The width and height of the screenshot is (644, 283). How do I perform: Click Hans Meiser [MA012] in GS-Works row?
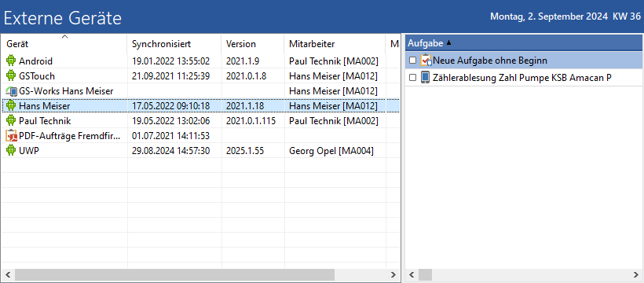(x=333, y=91)
